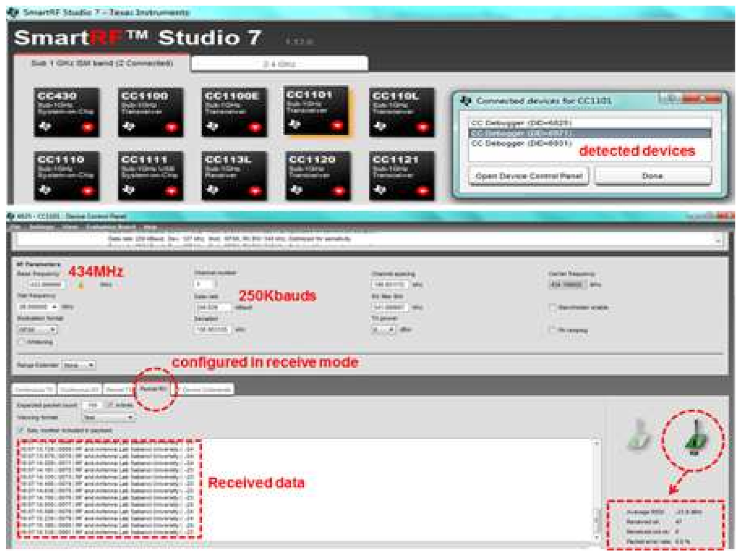Select the CC1111 USB system-on-chip tile
Image resolution: width=741 pixels, height=560 pixels.
(150, 175)
